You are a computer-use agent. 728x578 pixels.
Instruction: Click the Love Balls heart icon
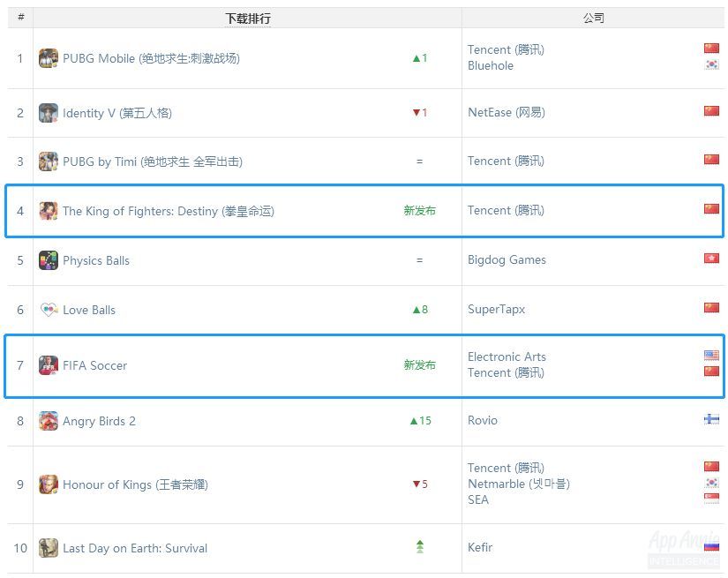(x=49, y=310)
